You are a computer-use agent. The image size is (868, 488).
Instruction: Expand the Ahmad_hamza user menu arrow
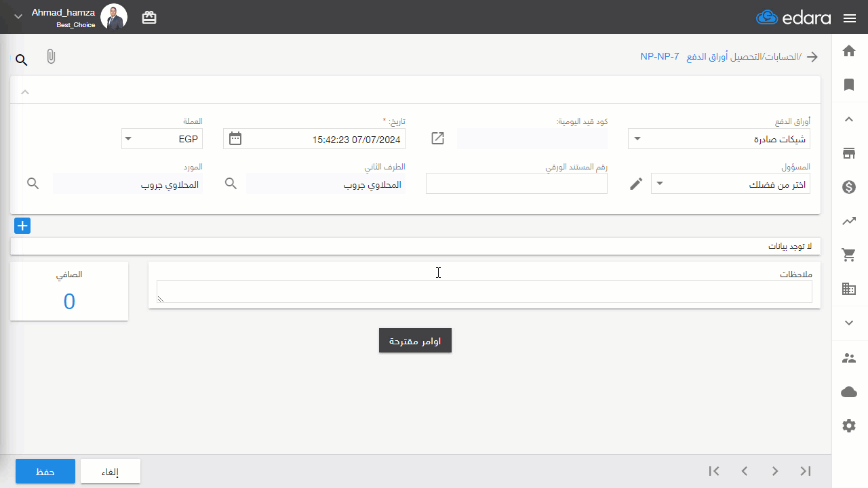[18, 16]
